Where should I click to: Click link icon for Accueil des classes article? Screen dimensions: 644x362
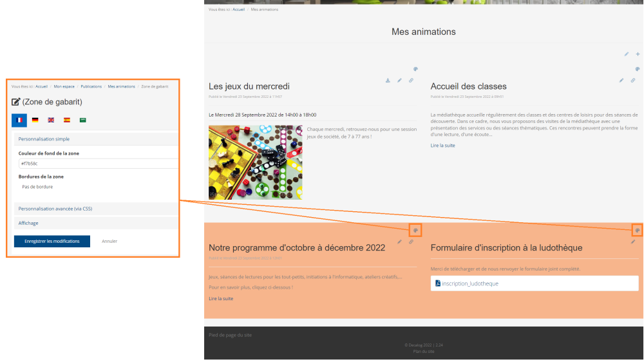pyautogui.click(x=633, y=81)
